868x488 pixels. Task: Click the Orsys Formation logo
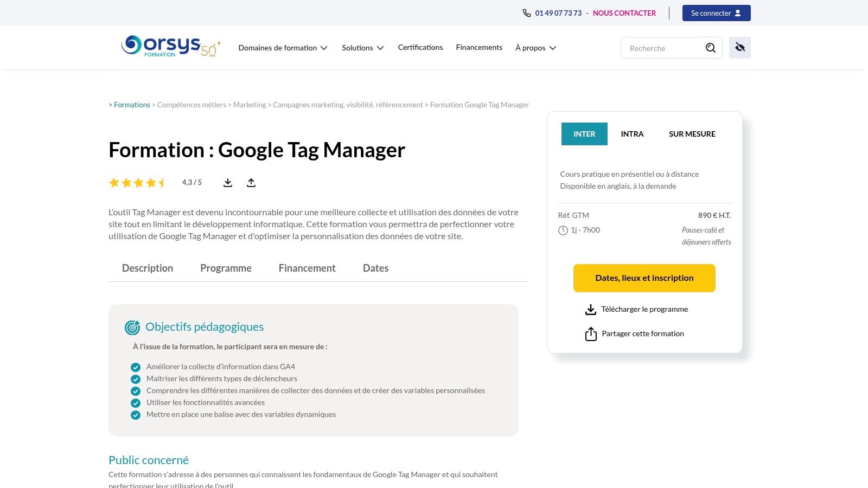(171, 47)
